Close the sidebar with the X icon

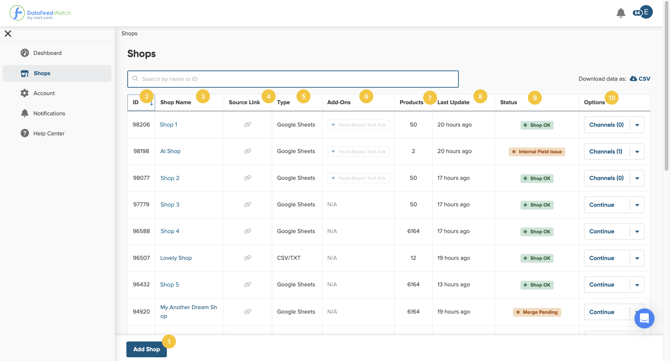pyautogui.click(x=8, y=33)
